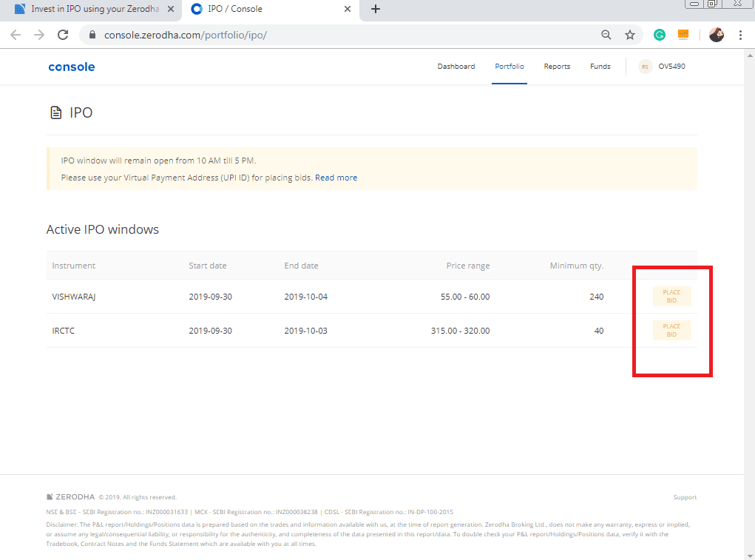
Task: Open the Reports menu item
Action: tap(557, 67)
